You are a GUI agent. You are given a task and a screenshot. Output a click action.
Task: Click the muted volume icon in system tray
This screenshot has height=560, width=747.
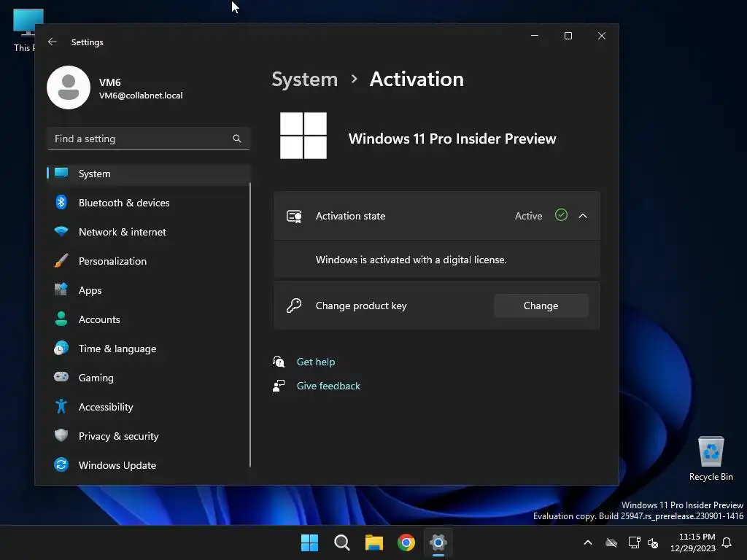tap(653, 542)
